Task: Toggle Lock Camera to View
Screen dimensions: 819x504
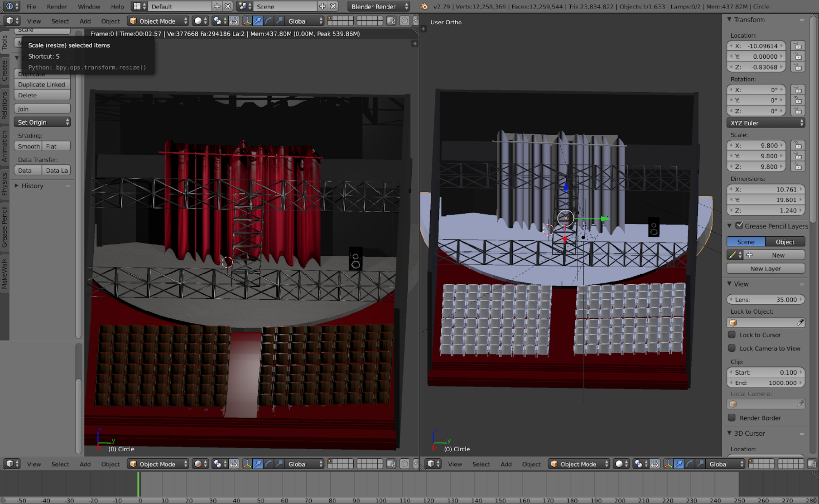Action: click(x=731, y=348)
